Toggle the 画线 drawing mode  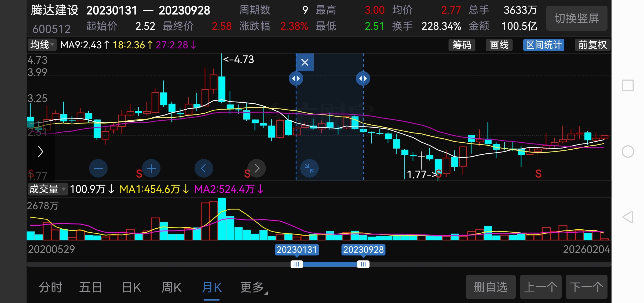click(499, 45)
